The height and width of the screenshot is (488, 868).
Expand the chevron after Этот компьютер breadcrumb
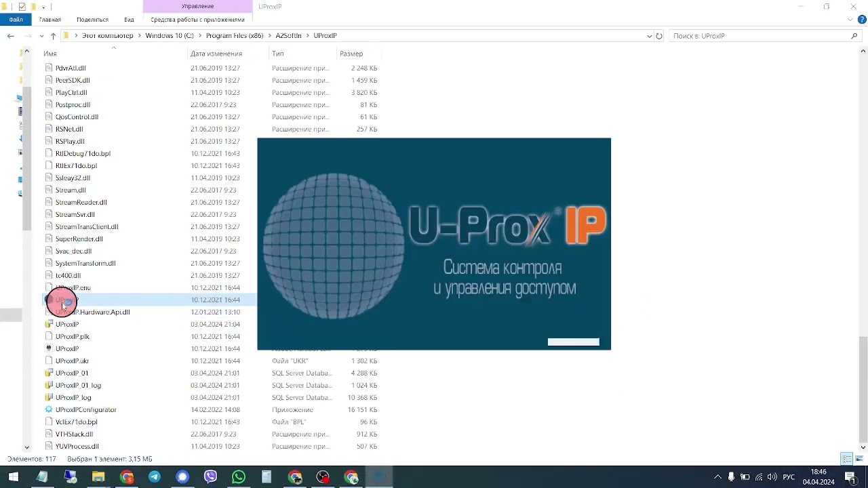(139, 35)
